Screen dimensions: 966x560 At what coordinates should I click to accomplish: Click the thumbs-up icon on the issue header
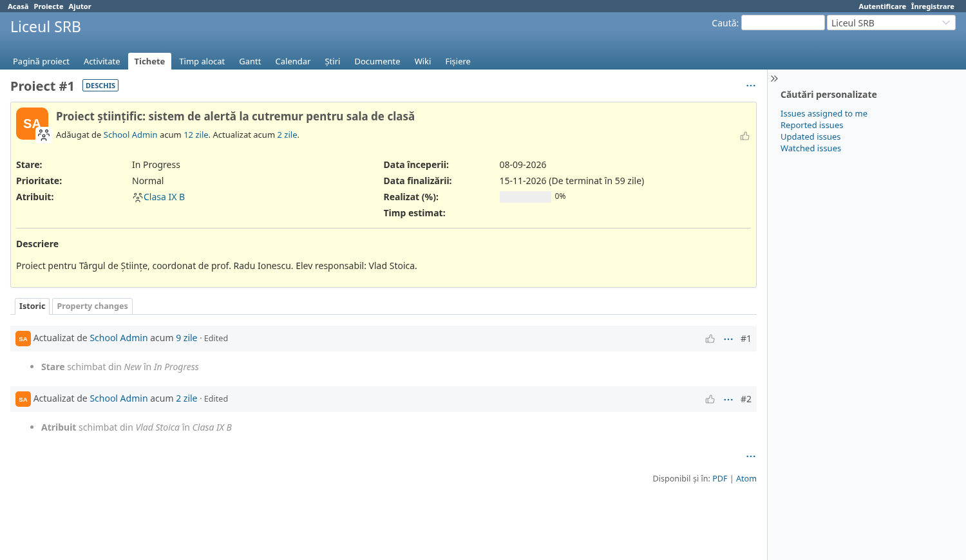coord(745,136)
